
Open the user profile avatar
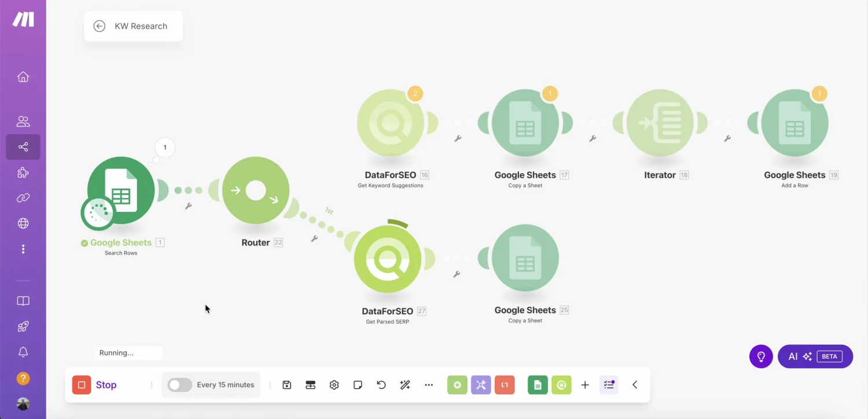[x=23, y=403]
